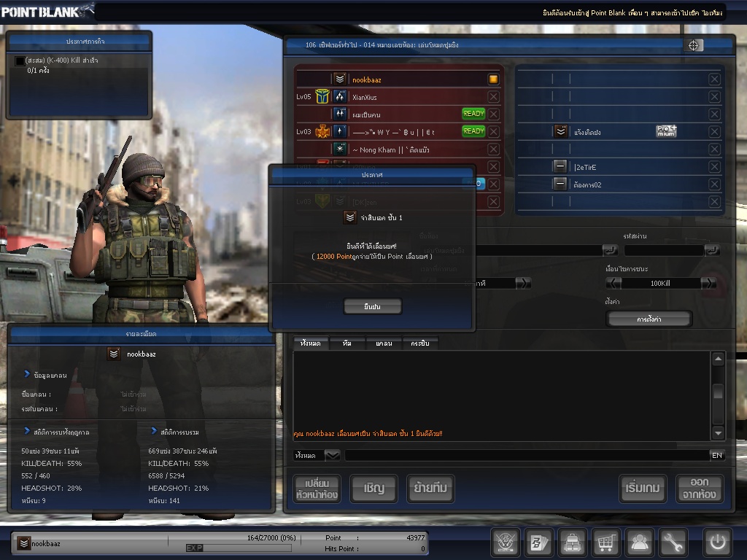Open การตั้งค่า settings button
Screen dimensions: 747x560
tap(649, 319)
